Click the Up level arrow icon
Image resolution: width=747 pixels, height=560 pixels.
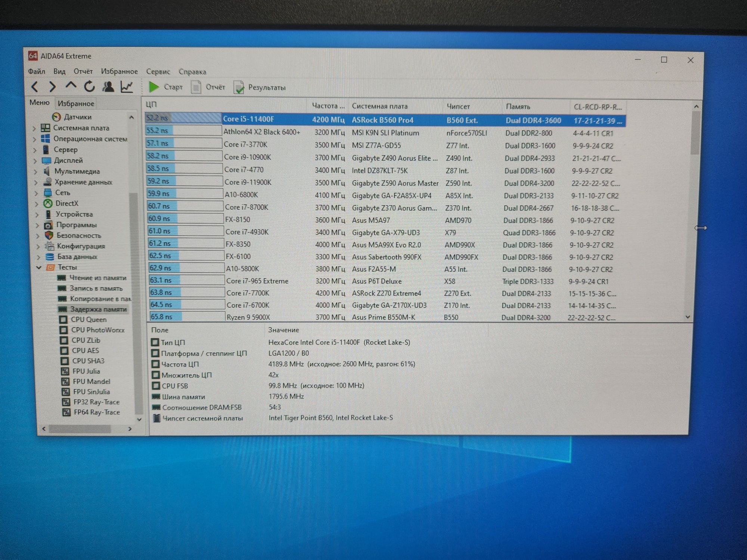tap(71, 86)
